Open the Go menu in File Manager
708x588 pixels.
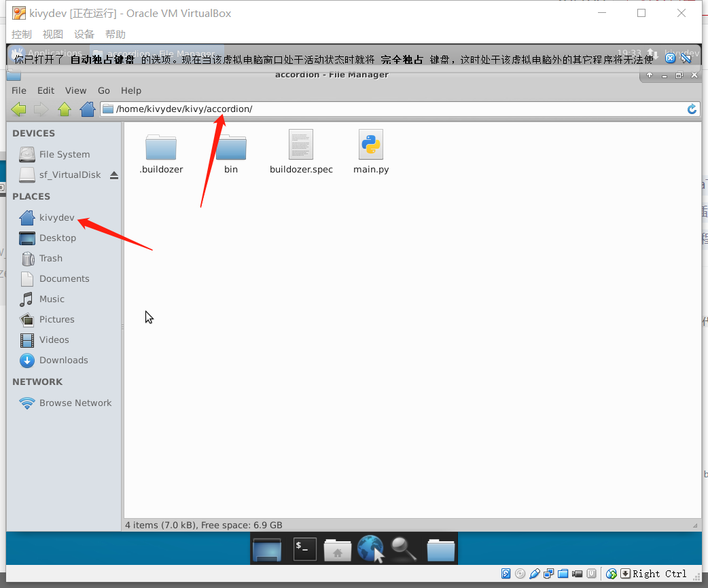pos(104,90)
